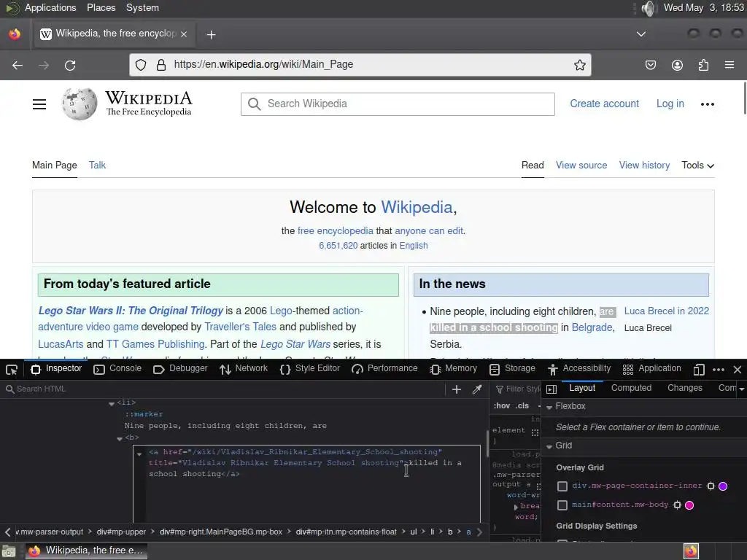The height and width of the screenshot is (560, 747).
Task: Click the element picker icon in DevTools
Action: (12, 370)
